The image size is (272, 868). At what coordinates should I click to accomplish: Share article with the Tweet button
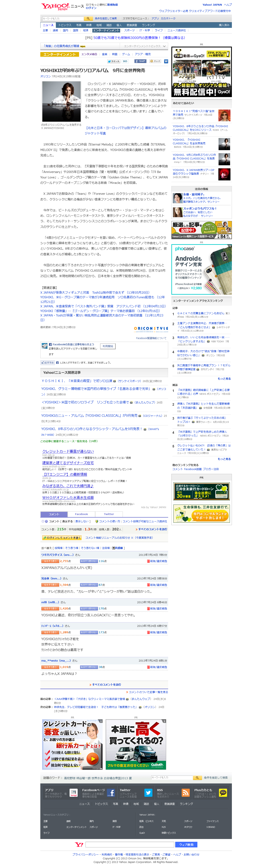[x=114, y=61]
